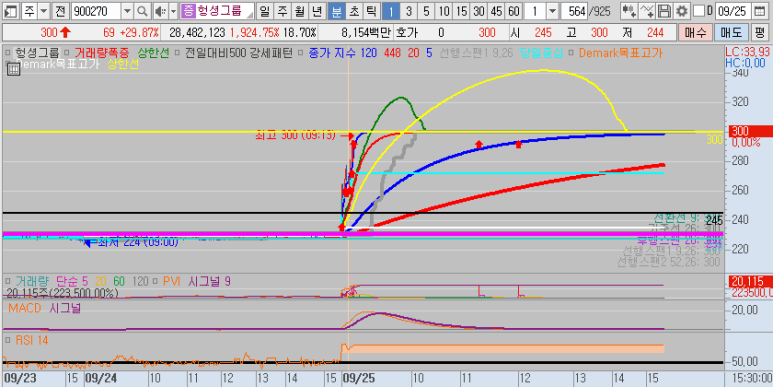
Task: Click the grid table icon on chart
Action: coord(13,70)
